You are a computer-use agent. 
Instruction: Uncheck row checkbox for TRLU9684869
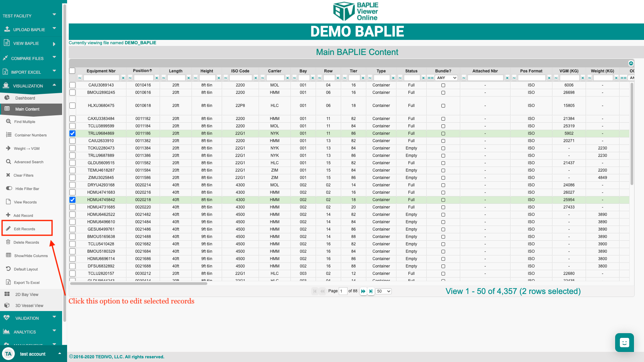(72, 133)
